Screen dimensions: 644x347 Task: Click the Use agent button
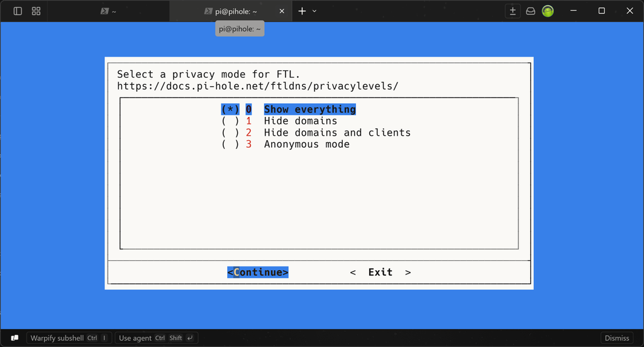pyautogui.click(x=157, y=338)
